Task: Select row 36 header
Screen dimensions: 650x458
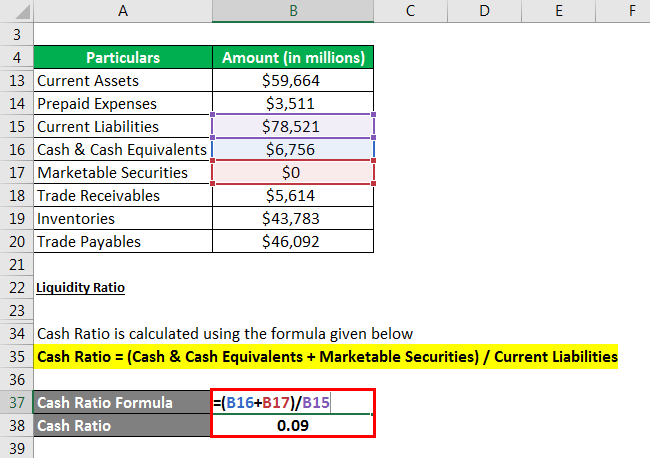Action: point(17,379)
